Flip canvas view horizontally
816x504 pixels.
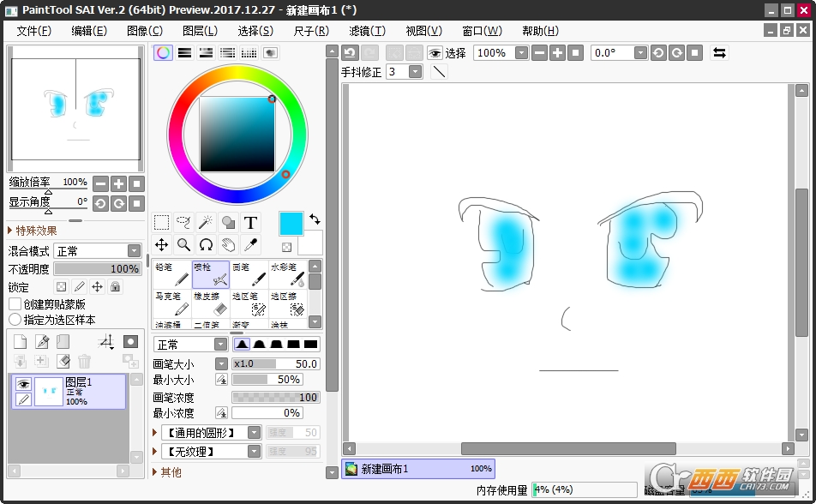click(720, 52)
